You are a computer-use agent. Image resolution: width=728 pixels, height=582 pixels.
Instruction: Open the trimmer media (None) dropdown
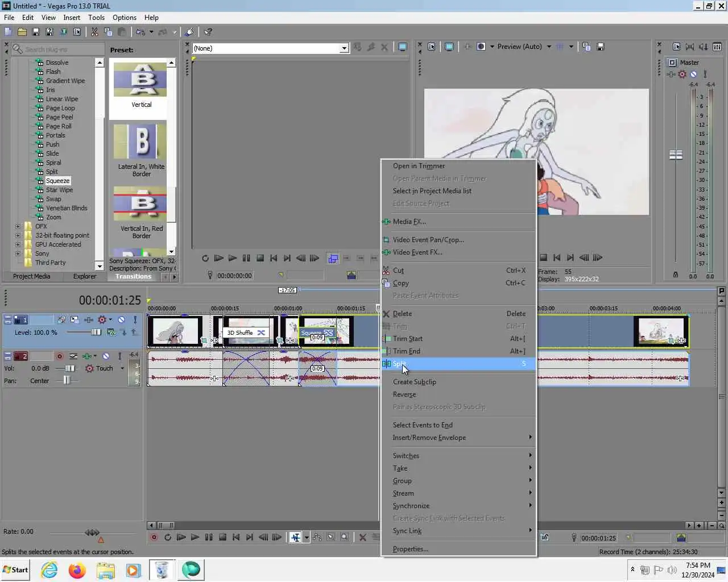click(x=344, y=48)
